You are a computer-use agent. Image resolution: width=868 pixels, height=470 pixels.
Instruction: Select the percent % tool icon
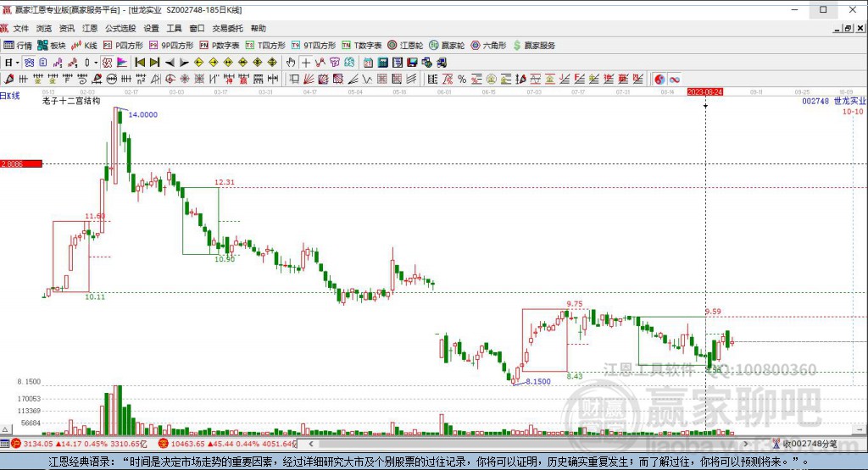462,79
